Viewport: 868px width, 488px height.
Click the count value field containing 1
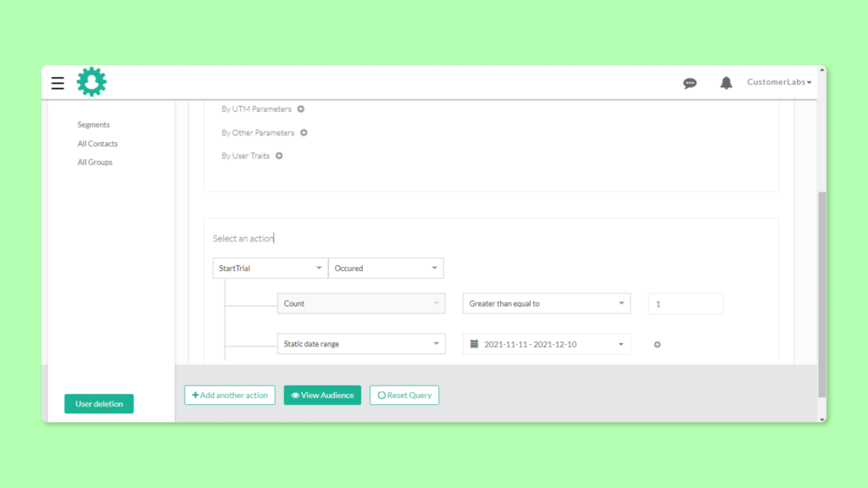(x=685, y=304)
